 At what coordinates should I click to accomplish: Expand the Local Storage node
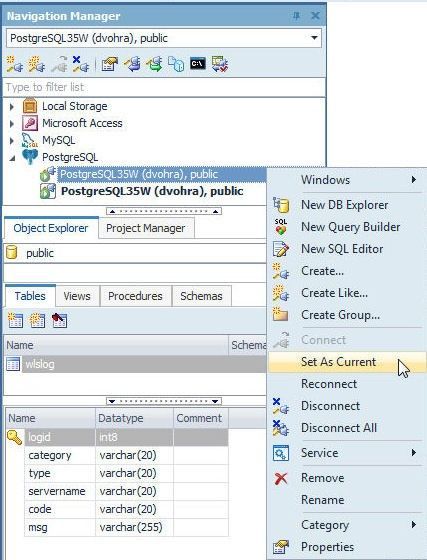point(12,106)
